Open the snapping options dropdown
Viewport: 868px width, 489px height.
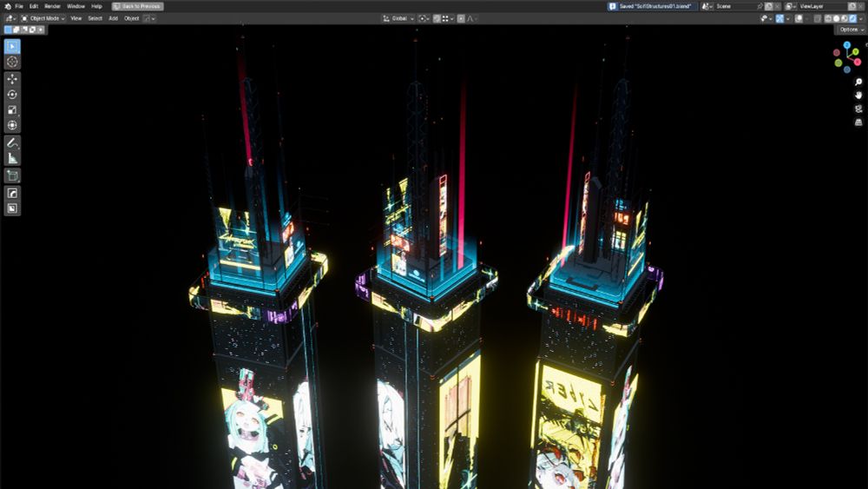tap(447, 18)
